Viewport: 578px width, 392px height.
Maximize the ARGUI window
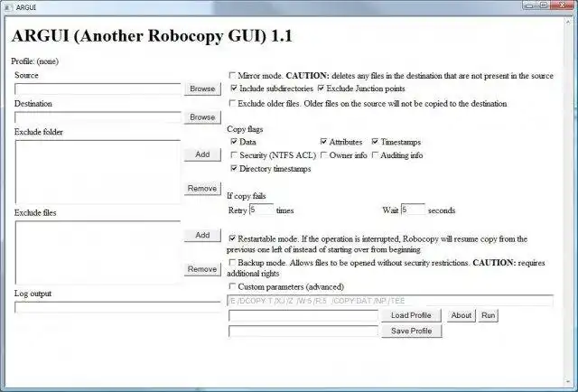pyautogui.click(x=544, y=5)
